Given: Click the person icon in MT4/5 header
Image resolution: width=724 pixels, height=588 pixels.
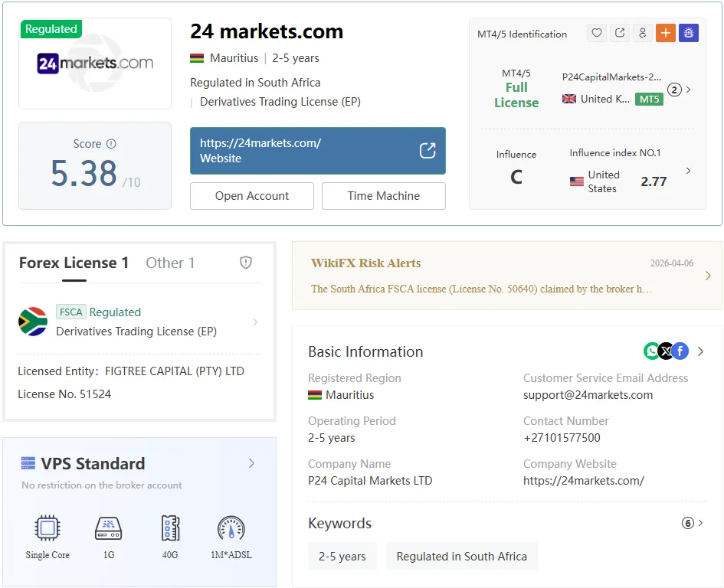Looking at the screenshot, I should pyautogui.click(x=642, y=33).
